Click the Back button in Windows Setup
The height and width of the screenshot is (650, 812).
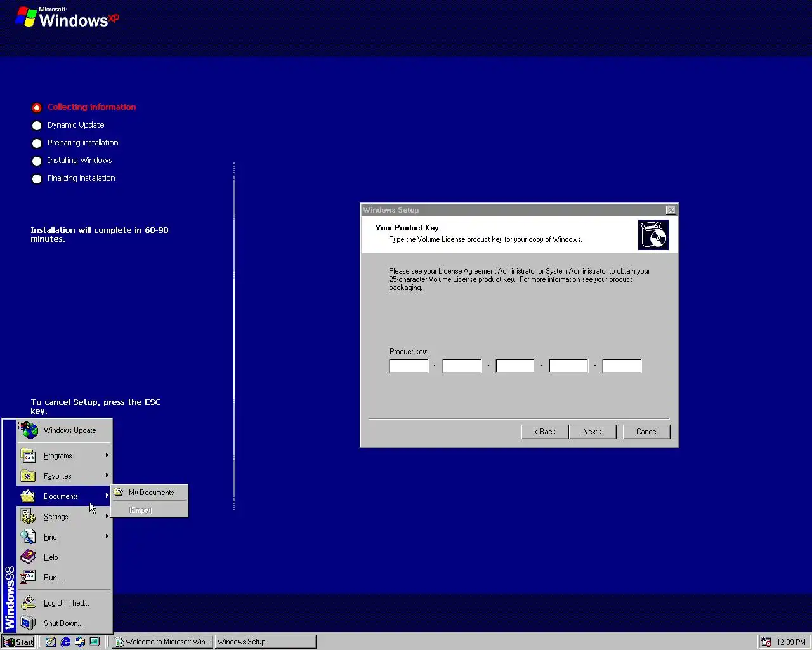click(x=545, y=432)
